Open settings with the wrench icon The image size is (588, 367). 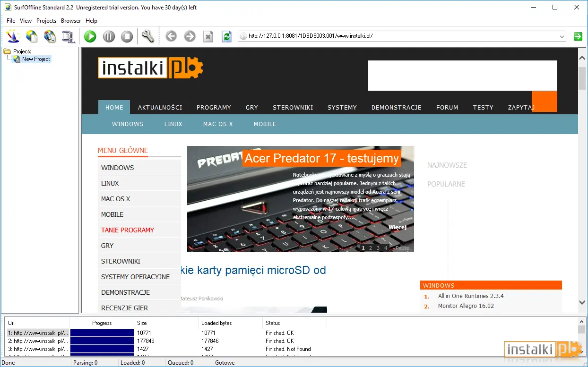(x=148, y=36)
